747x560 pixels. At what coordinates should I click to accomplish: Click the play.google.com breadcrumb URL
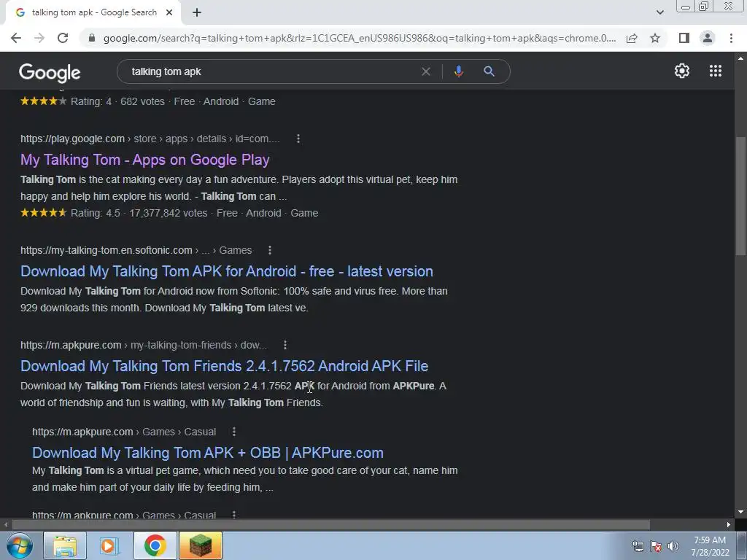150,139
